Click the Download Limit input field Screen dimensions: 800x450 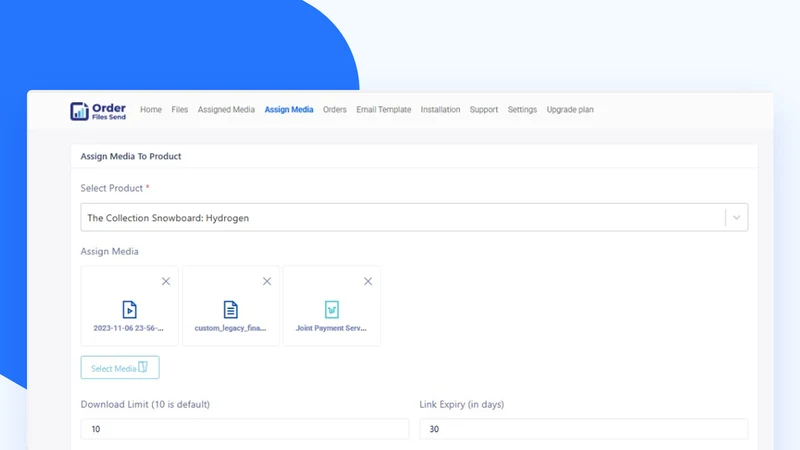(245, 429)
